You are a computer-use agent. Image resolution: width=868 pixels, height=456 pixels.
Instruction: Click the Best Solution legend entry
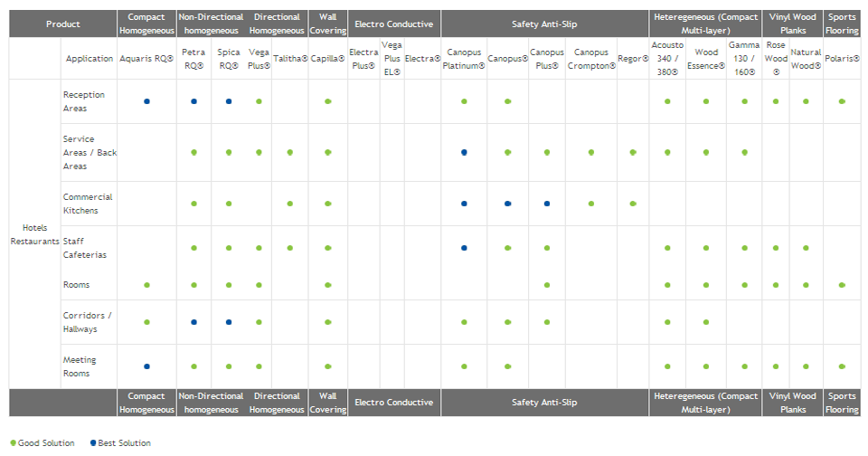(x=120, y=442)
